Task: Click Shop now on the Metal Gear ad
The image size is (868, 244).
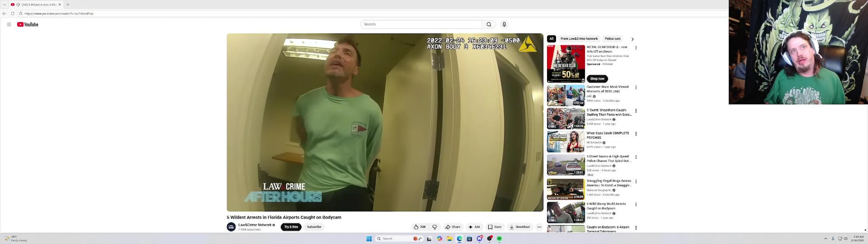Action: coord(597,79)
